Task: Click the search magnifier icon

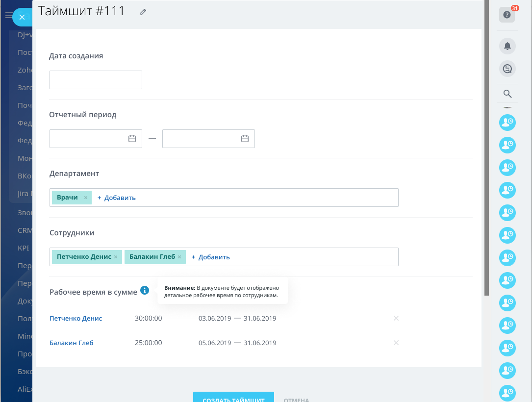Action: [507, 94]
